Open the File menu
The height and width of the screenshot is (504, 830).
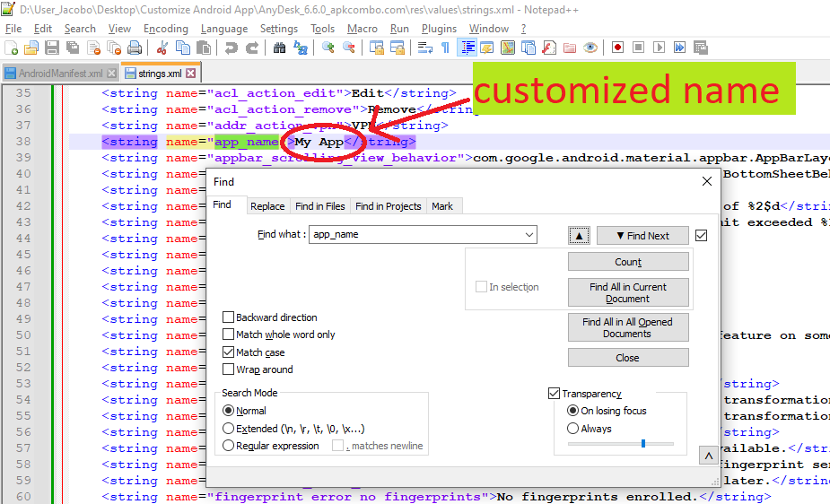pos(13,29)
